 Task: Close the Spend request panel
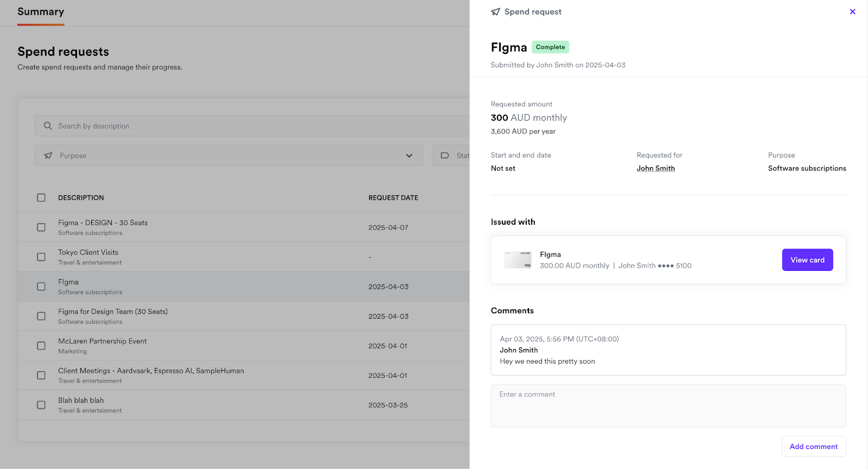pyautogui.click(x=852, y=11)
